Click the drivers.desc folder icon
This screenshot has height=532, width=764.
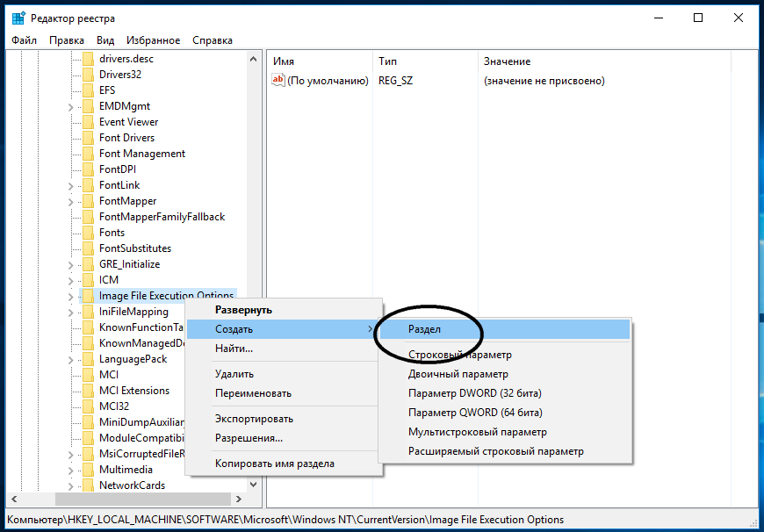tap(88, 59)
